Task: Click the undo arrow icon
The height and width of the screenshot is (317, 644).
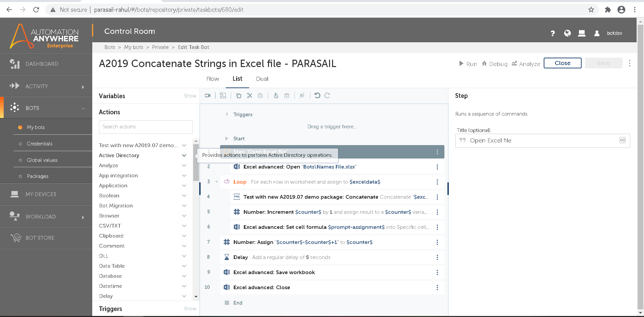Action: pyautogui.click(x=317, y=96)
